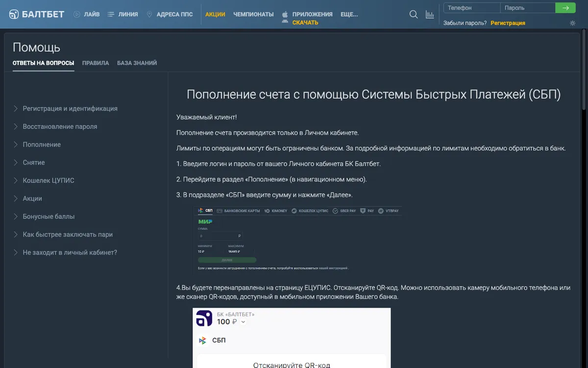Switch to База знаний tab
The height and width of the screenshot is (368, 588).
pyautogui.click(x=137, y=63)
